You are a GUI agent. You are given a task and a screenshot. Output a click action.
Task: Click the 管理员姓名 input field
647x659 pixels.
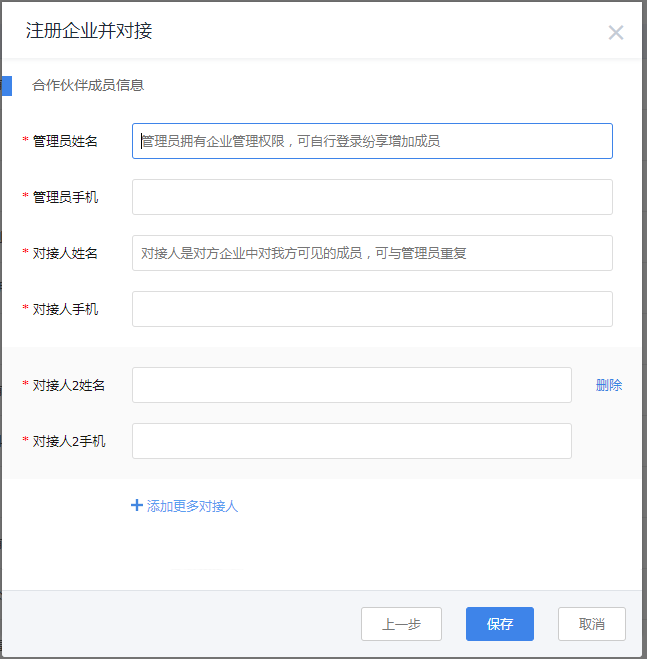[372, 141]
